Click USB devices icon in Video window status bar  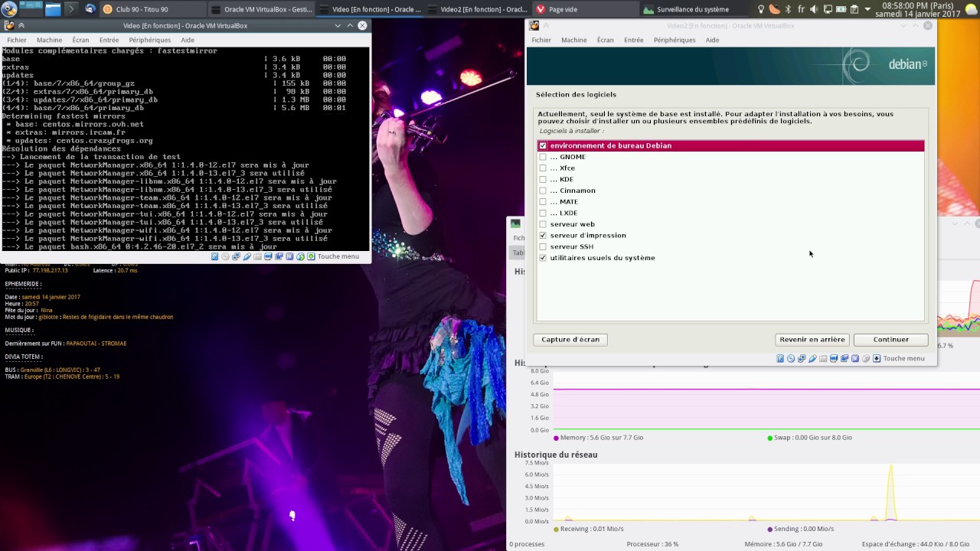(247, 256)
